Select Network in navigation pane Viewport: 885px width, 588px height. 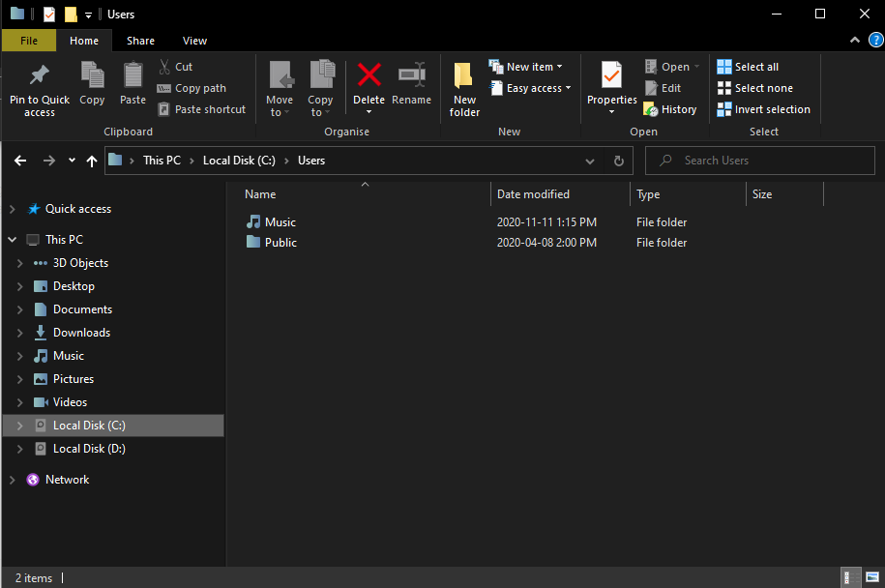coord(67,480)
